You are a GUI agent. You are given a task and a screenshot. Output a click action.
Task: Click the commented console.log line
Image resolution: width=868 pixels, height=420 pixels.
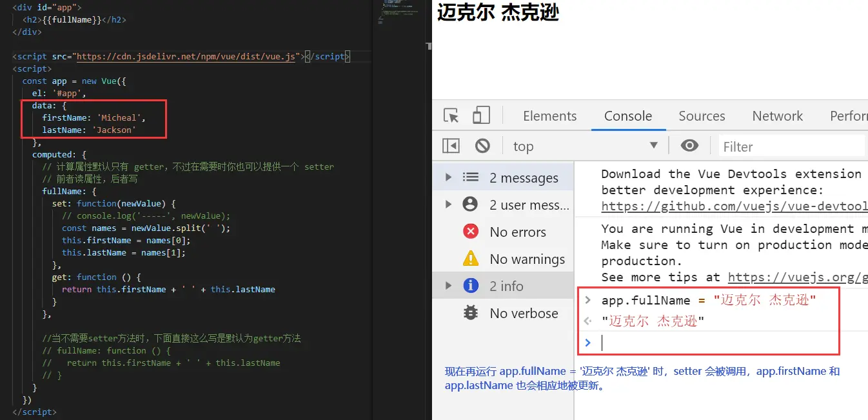coord(146,215)
